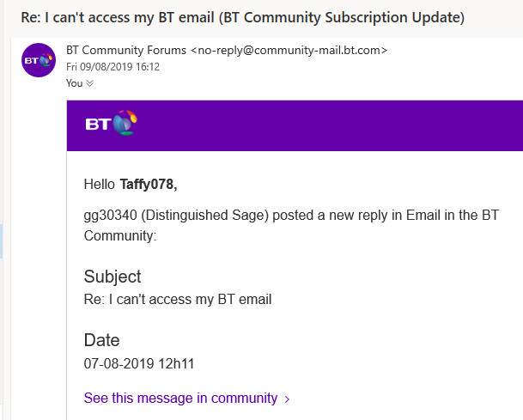Click the 'Date' heading in email body

click(x=101, y=340)
